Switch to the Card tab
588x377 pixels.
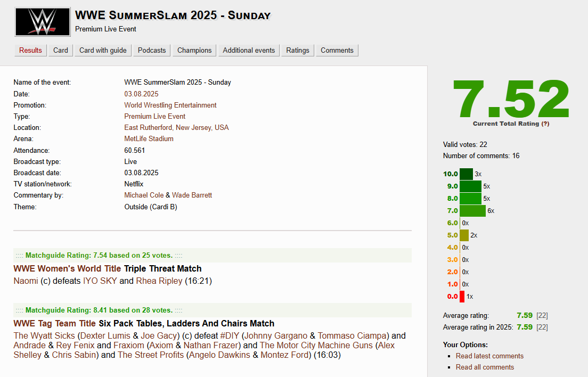pos(60,50)
